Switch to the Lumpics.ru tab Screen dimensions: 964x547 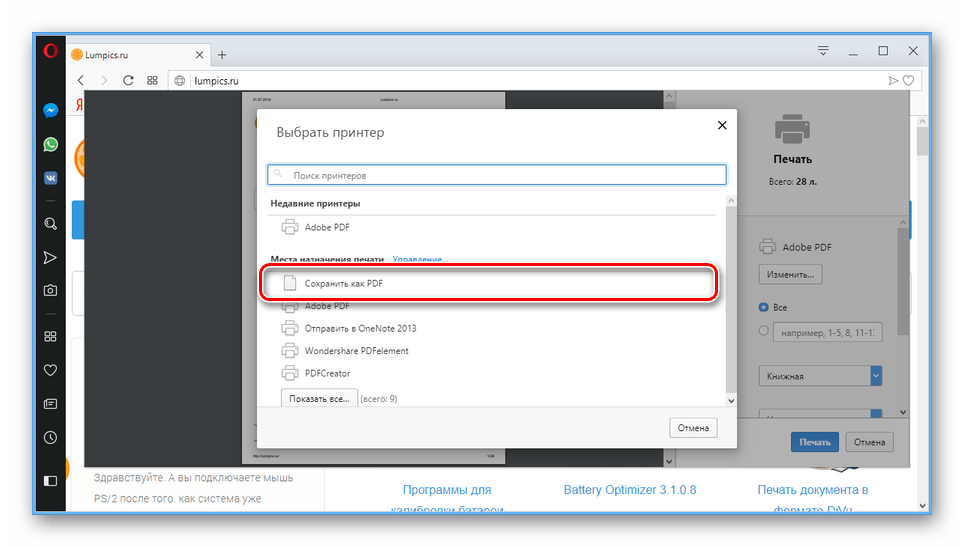click(x=136, y=55)
